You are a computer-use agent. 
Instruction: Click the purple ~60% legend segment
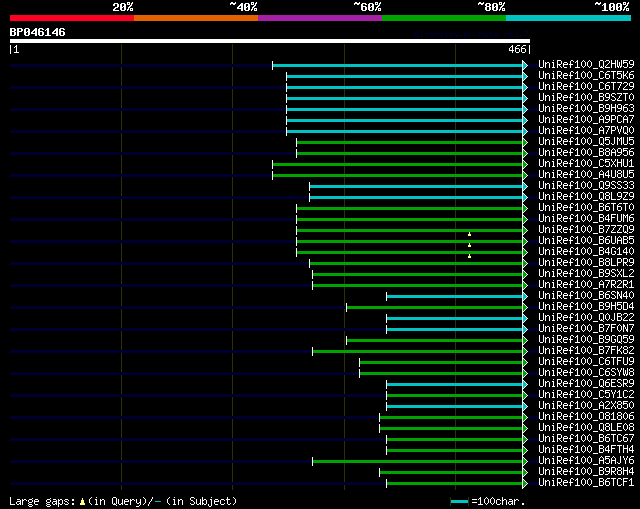pos(320,18)
